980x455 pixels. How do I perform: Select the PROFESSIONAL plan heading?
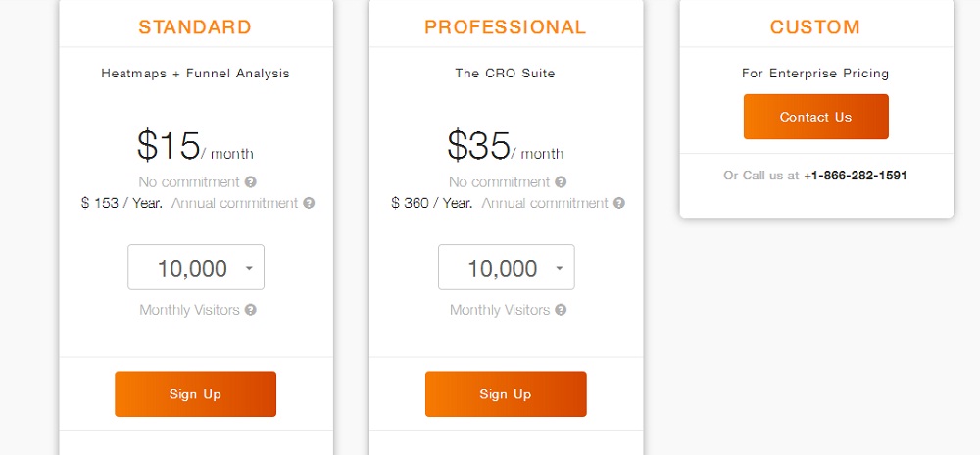coord(506,26)
